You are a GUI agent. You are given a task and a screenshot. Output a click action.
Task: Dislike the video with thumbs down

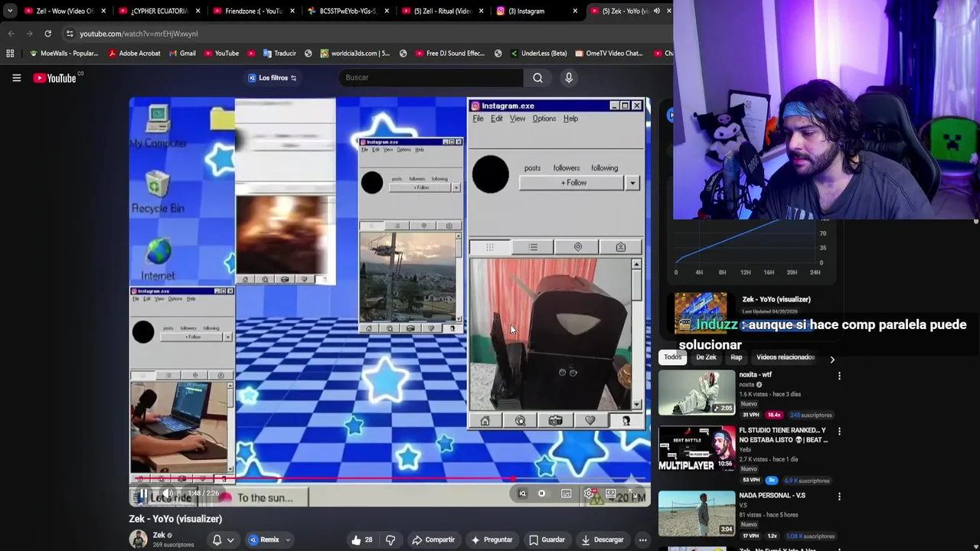[x=390, y=540]
